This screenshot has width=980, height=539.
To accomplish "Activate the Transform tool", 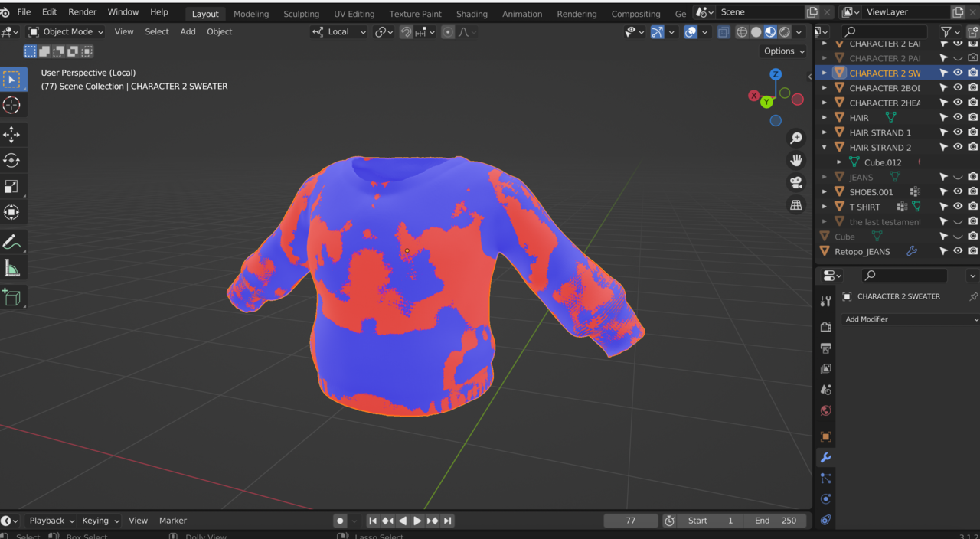I will (x=12, y=212).
